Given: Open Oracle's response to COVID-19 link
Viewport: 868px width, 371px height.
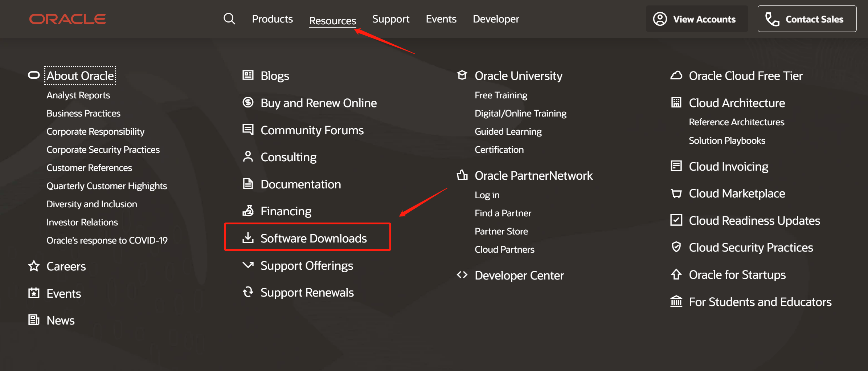Looking at the screenshot, I should [107, 240].
